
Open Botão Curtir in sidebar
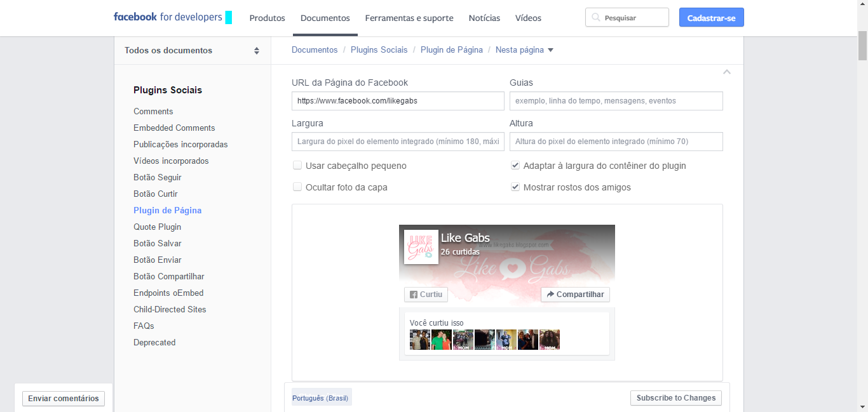[156, 194]
